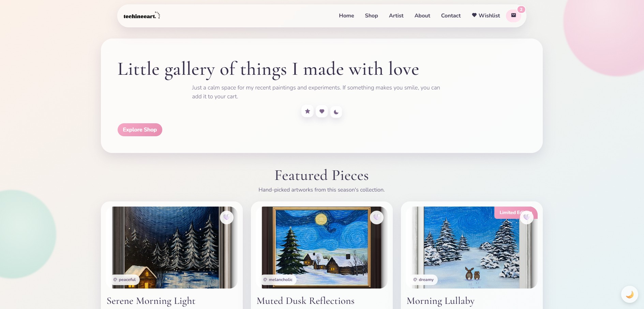Screen dimensions: 644x309
Task: Open the About page
Action: coord(422,15)
